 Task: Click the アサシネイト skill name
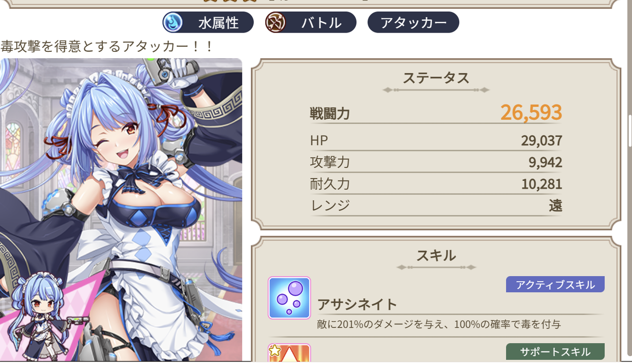(x=357, y=304)
